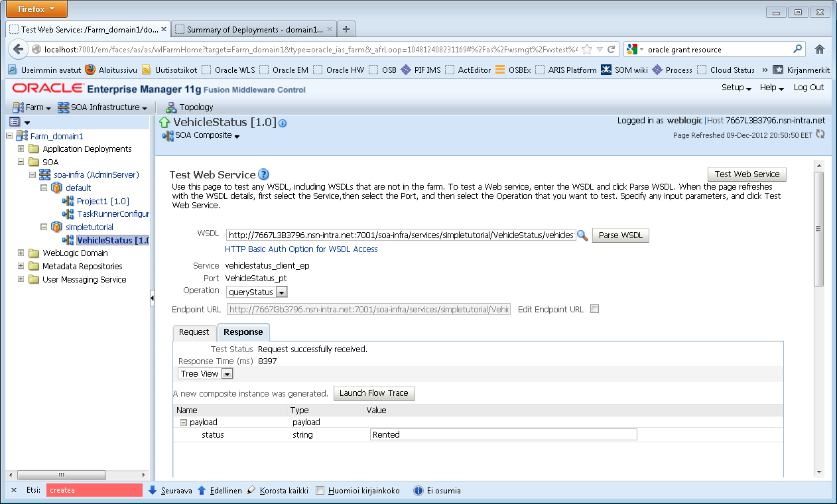This screenshot has height=504, width=837.
Task: Expand Application Deployments tree node
Action: point(21,149)
